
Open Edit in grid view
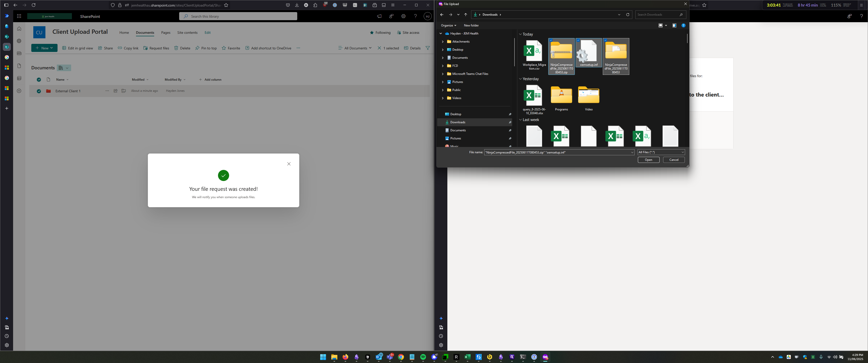pos(77,48)
